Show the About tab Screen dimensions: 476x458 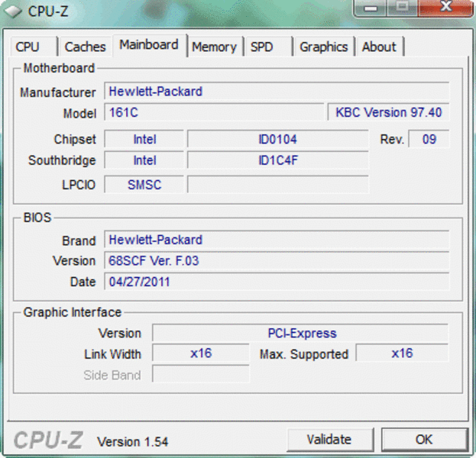[x=379, y=47]
